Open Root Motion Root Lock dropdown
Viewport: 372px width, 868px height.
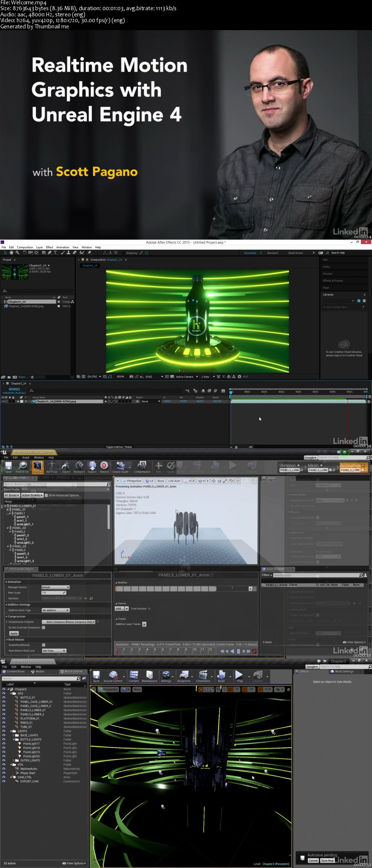click(x=54, y=651)
